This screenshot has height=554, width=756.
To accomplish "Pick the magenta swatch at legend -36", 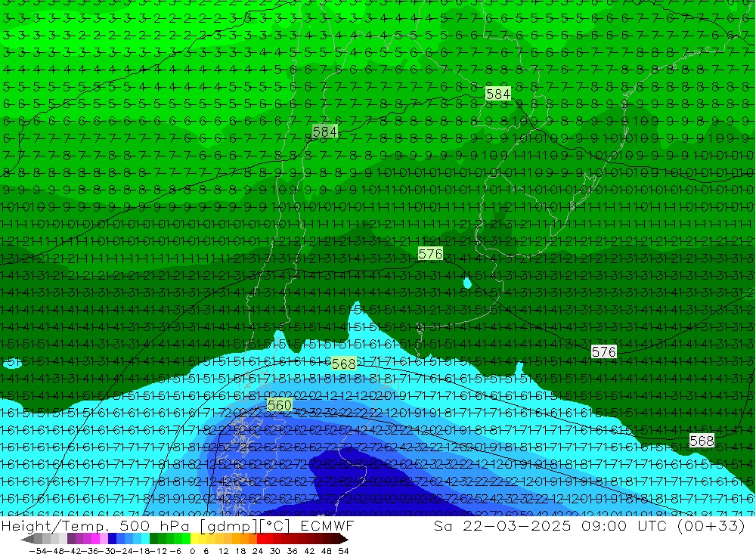I will [x=95, y=539].
